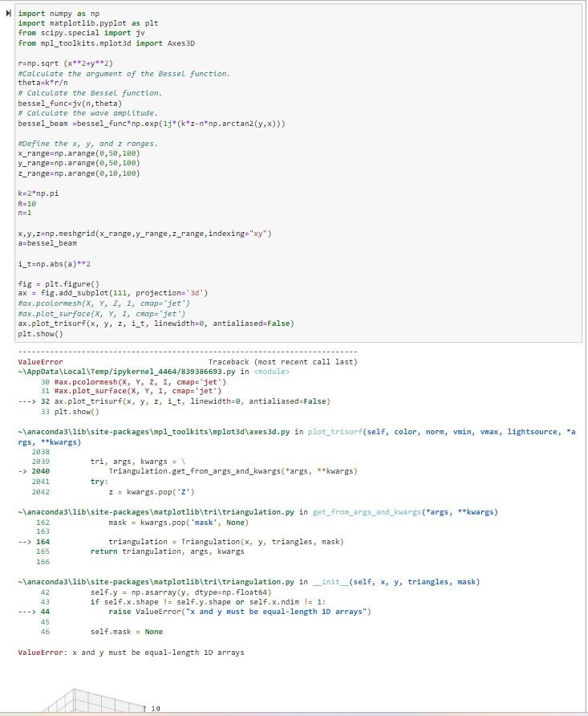Click the comment about Bessel function argument
This screenshot has height=716, width=588.
coord(124,74)
